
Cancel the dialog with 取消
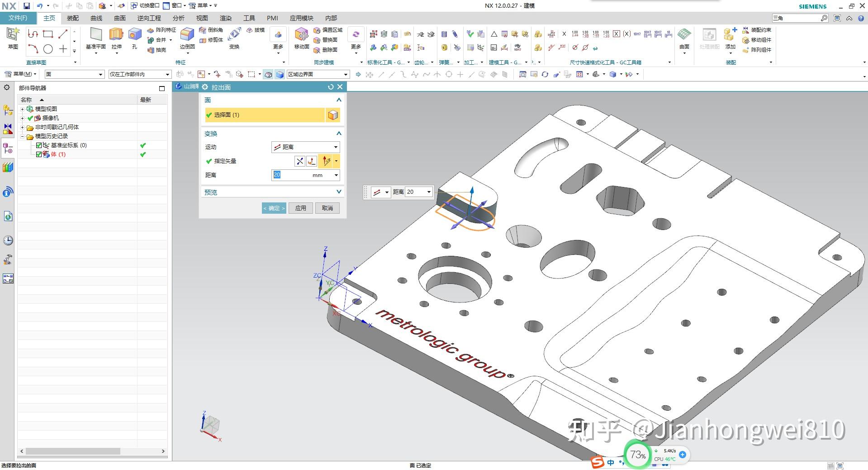click(x=327, y=208)
